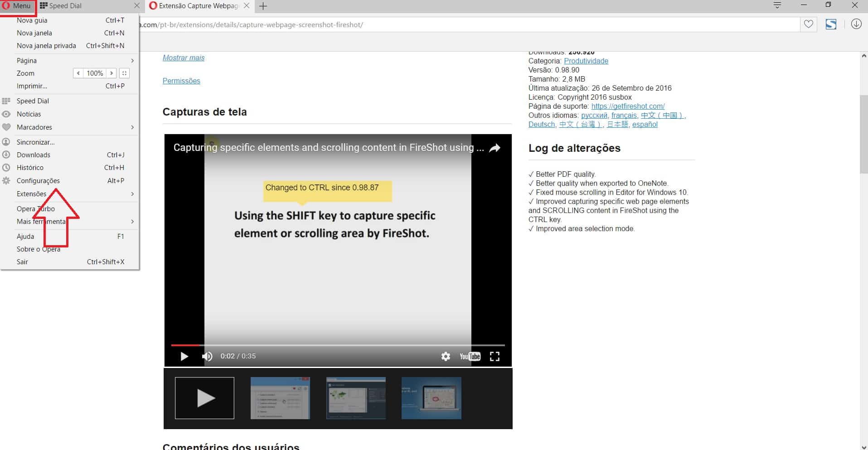Open video settings gear icon
This screenshot has height=450, width=868.
(x=446, y=356)
